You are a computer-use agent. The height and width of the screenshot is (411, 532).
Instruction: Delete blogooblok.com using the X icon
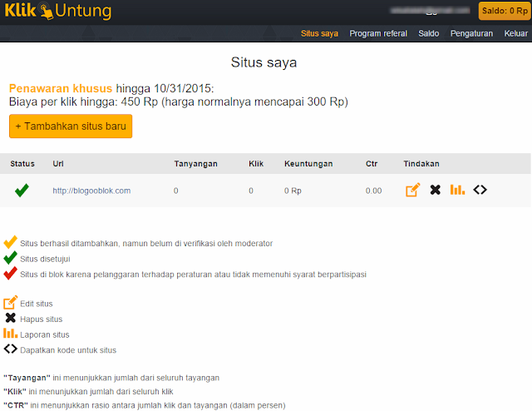point(436,190)
